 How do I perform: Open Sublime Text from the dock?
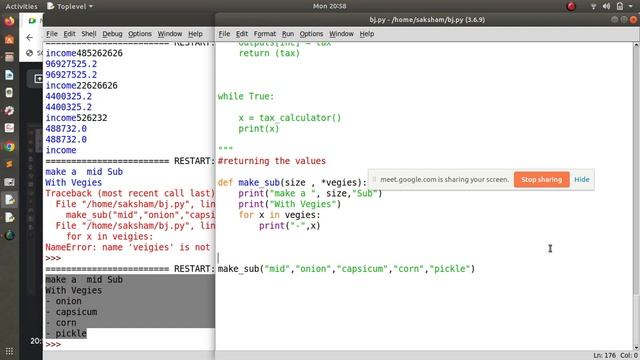click(9, 164)
